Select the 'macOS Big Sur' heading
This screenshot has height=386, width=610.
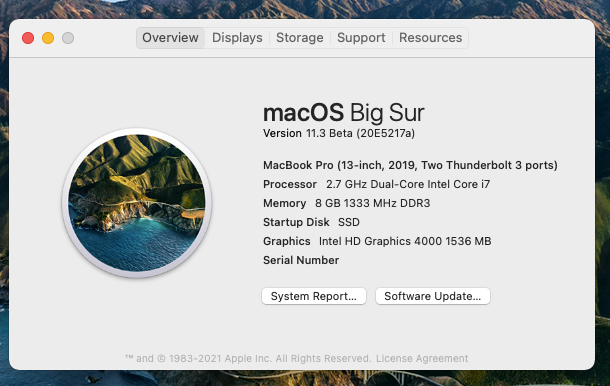tap(344, 113)
